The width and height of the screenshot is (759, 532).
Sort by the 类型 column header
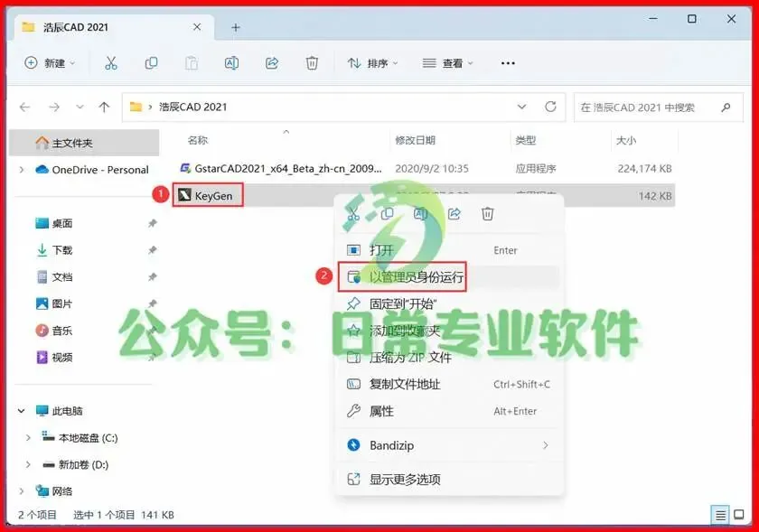coord(526,140)
